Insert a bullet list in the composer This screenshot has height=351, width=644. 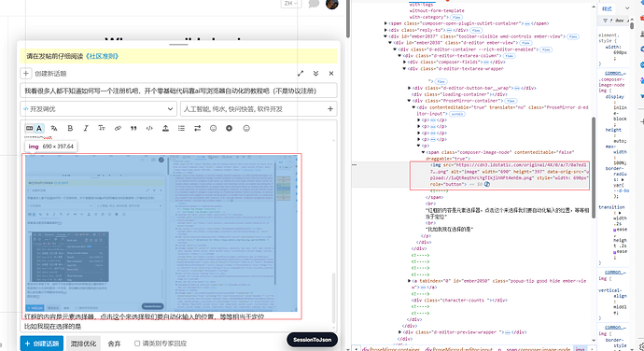(181, 128)
